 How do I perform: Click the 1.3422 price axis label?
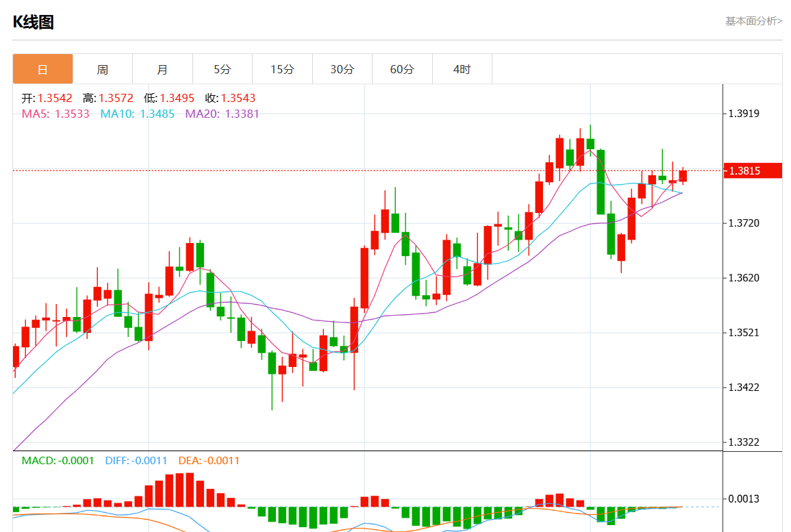tap(744, 388)
